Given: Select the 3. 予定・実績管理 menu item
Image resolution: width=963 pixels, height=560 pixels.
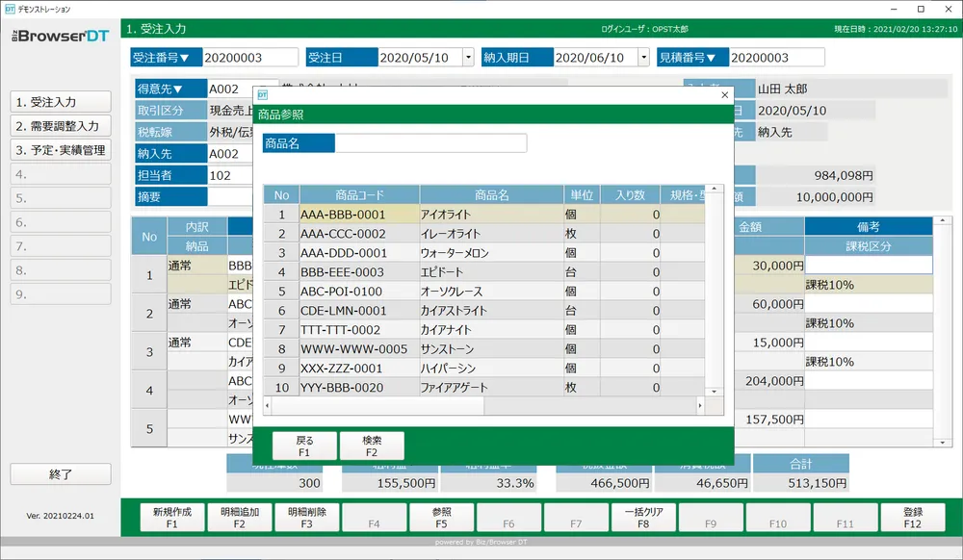Looking at the screenshot, I should coord(60,149).
